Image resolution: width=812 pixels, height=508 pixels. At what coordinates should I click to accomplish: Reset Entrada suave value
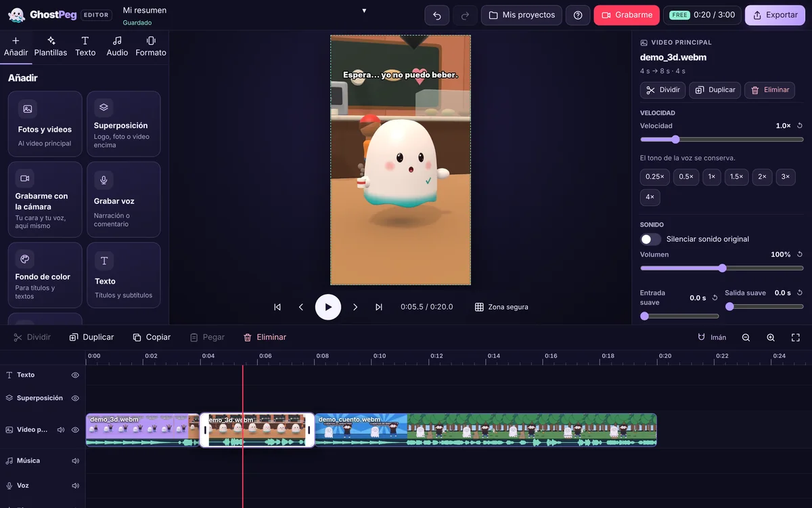[715, 298]
